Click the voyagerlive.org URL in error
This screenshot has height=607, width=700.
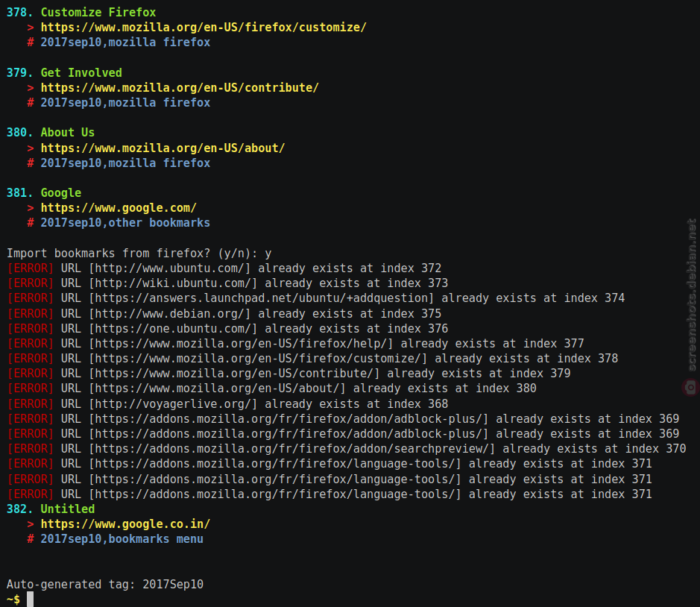pyautogui.click(x=173, y=403)
